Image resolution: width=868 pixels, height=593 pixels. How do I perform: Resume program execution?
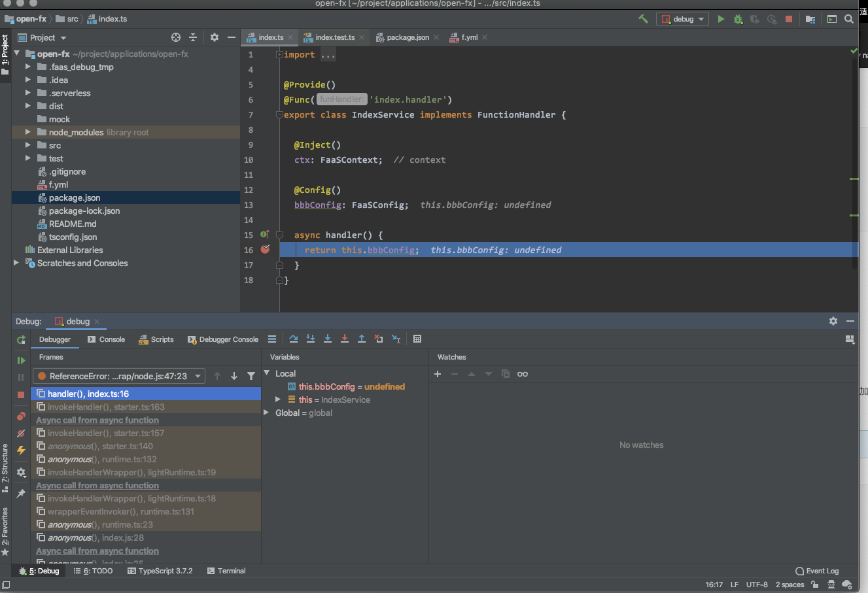coord(21,360)
